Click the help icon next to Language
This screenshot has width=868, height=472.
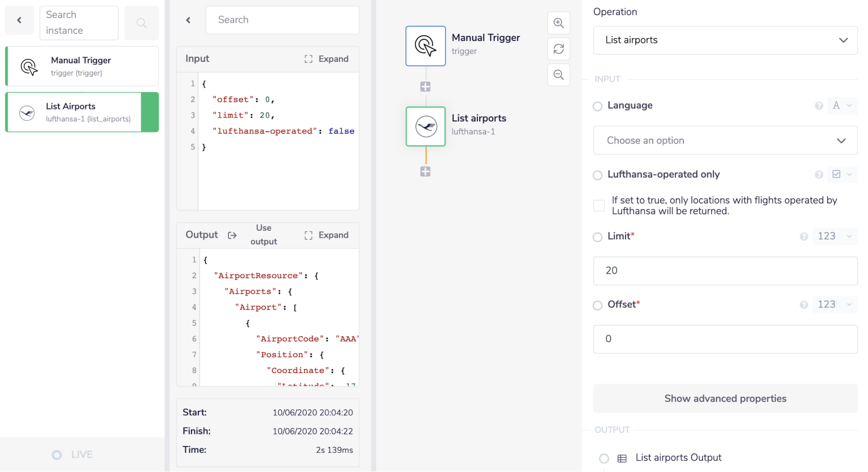pos(819,106)
